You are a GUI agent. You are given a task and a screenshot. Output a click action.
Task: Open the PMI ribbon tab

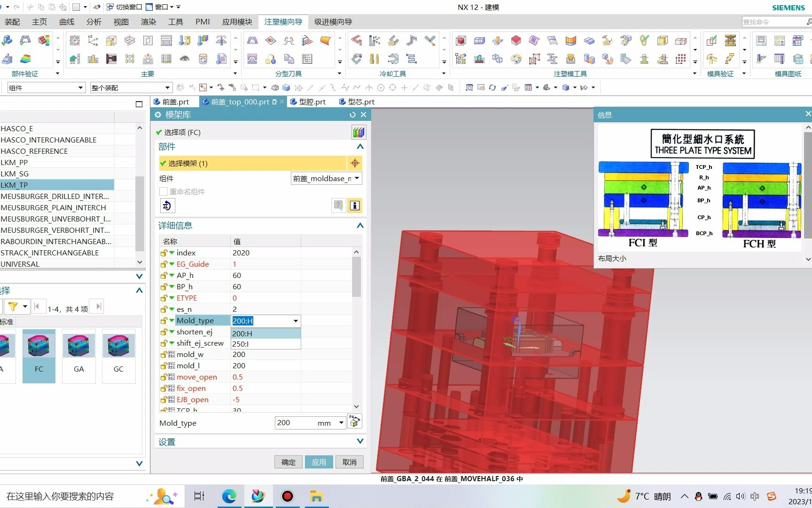tap(203, 22)
